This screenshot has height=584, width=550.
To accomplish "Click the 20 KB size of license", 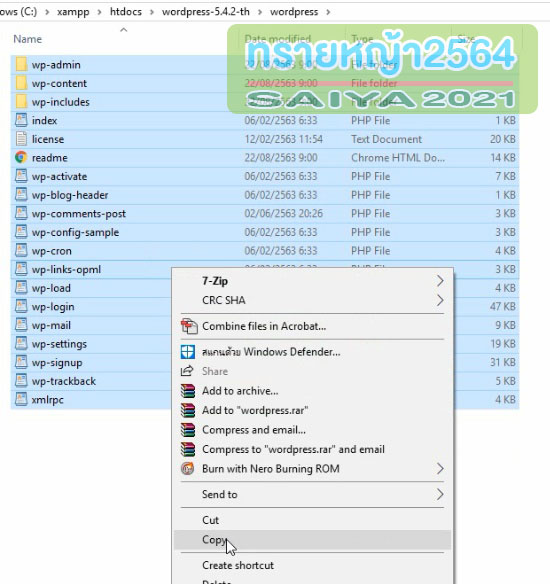I will (503, 139).
